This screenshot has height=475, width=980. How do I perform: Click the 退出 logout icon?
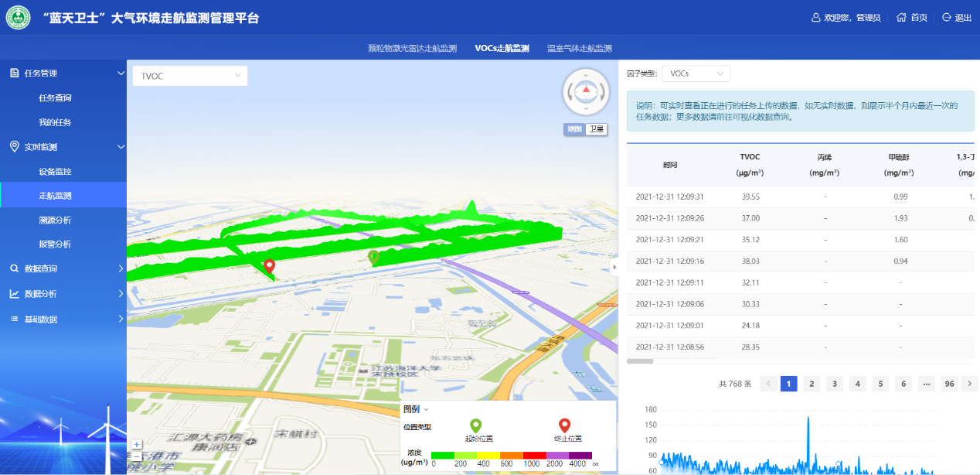tap(947, 18)
